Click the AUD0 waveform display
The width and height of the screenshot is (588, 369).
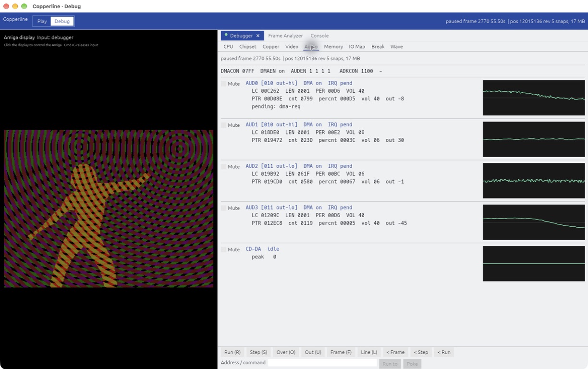coord(534,98)
